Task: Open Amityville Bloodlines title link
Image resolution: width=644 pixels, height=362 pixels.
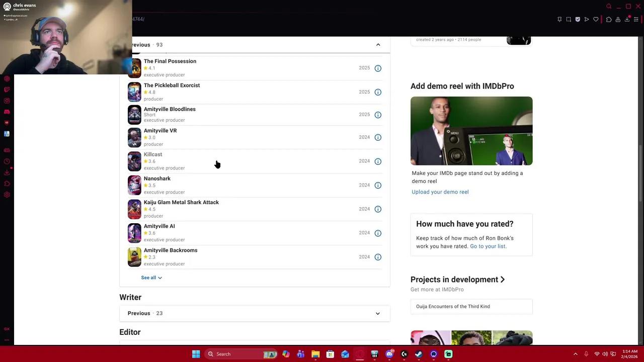Action: (x=170, y=109)
